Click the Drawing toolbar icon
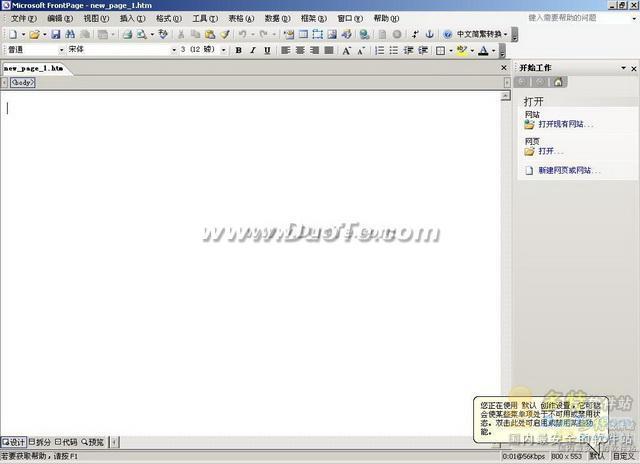This screenshot has width=640, height=464. [347, 34]
